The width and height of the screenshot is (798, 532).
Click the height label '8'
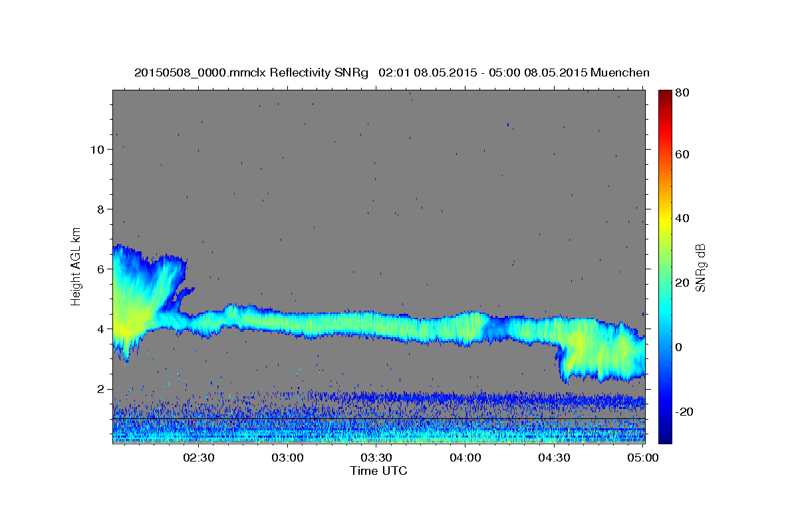100,209
